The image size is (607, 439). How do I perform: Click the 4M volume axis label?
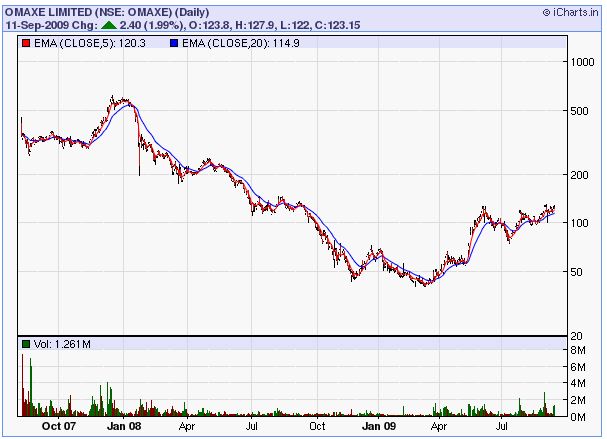click(x=578, y=383)
